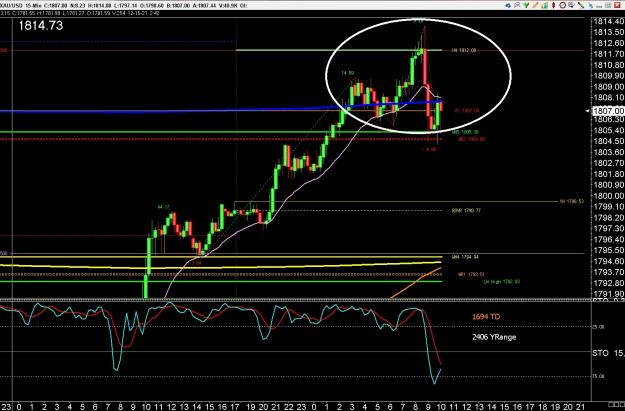The width and height of the screenshot is (625, 411).
Task: Click the MH4 1794.84 level label
Action: [x=465, y=257]
